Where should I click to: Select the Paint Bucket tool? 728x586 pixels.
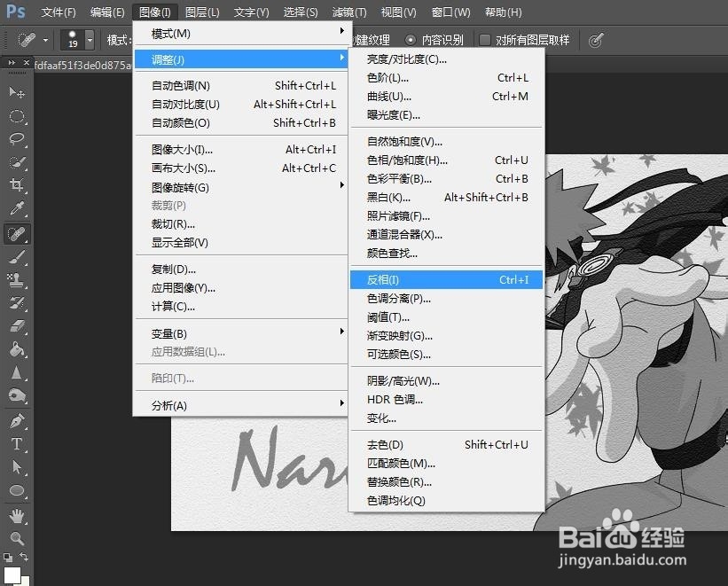17,349
